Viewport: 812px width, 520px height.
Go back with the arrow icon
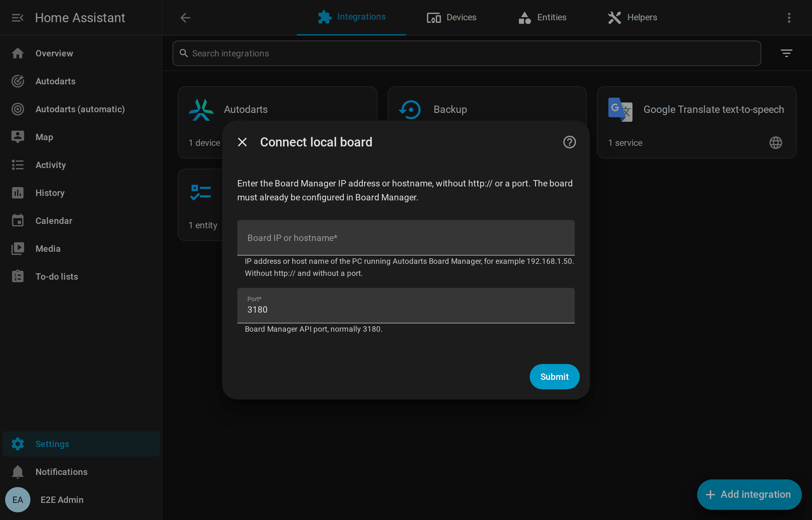click(185, 17)
